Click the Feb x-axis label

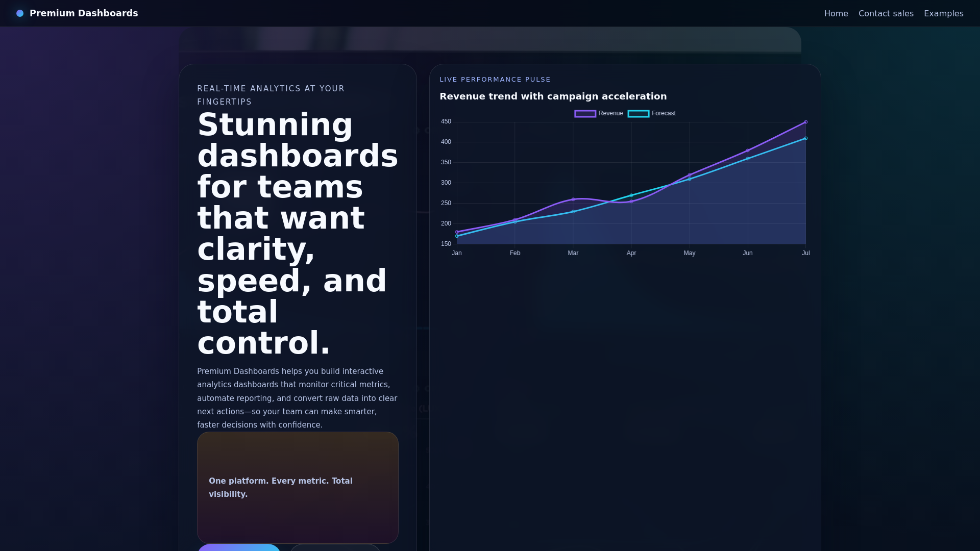click(x=515, y=253)
